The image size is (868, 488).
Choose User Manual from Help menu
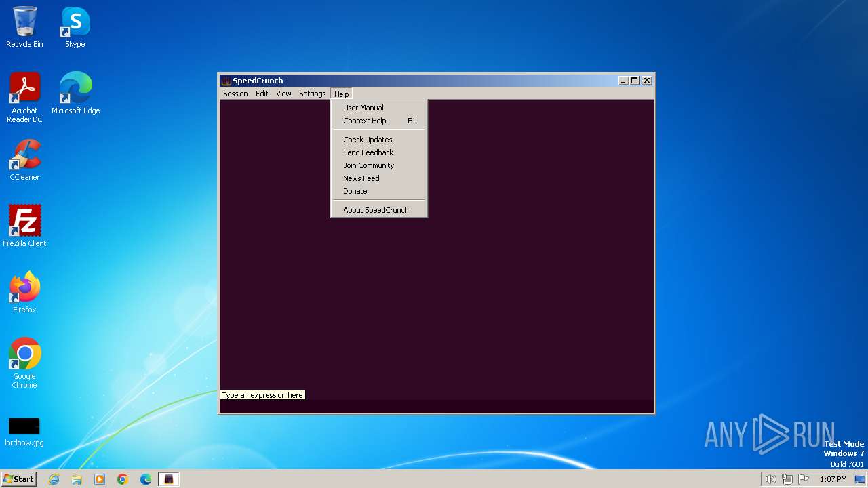click(379, 108)
